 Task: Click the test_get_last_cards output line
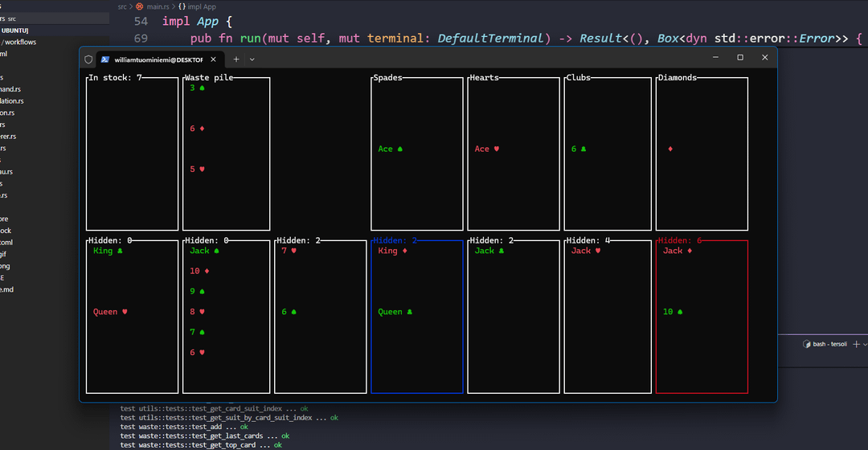pyautogui.click(x=205, y=436)
